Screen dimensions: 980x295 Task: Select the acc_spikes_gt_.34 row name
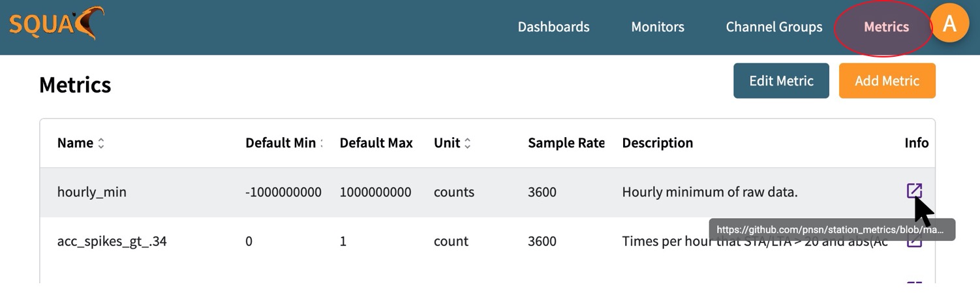(x=112, y=241)
